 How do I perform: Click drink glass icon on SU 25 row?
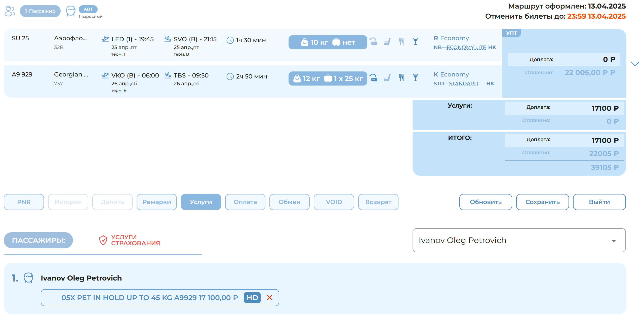click(x=415, y=41)
